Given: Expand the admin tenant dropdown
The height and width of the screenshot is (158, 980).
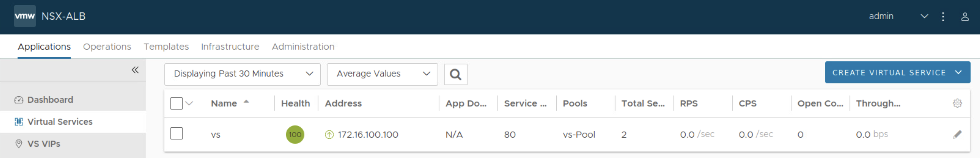Looking at the screenshot, I should click(x=924, y=16).
